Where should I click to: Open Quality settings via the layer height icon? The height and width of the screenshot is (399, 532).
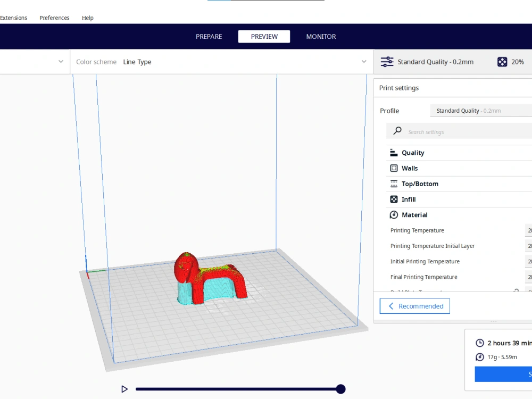coord(394,153)
